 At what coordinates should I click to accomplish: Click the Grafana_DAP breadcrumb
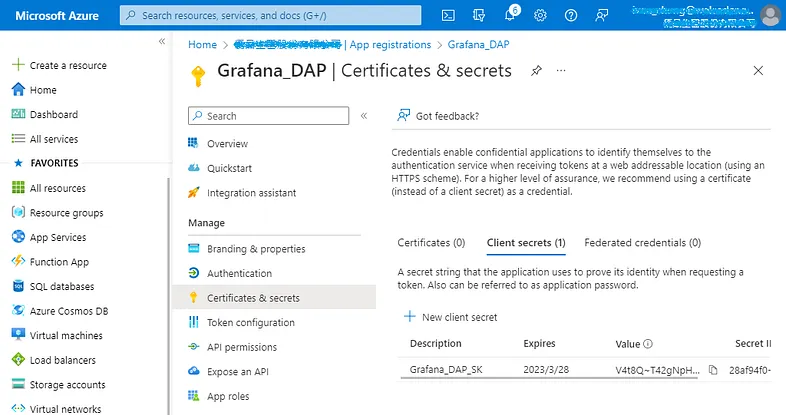[x=478, y=45]
